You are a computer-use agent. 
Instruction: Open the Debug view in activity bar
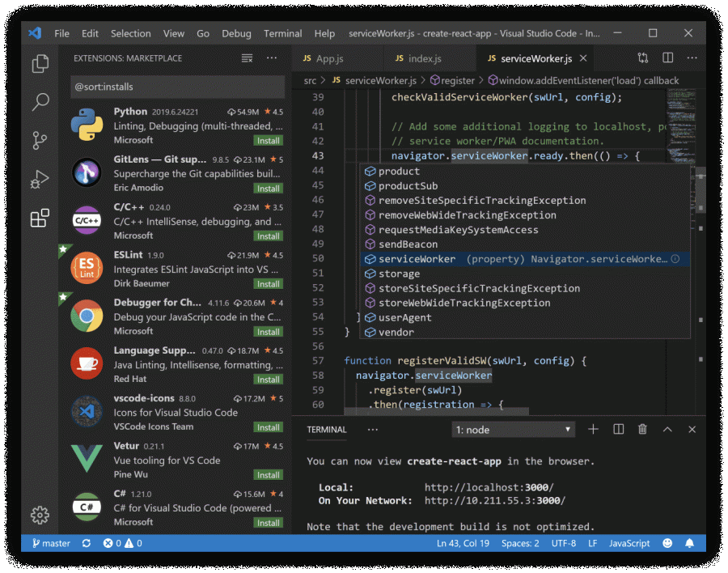40,179
